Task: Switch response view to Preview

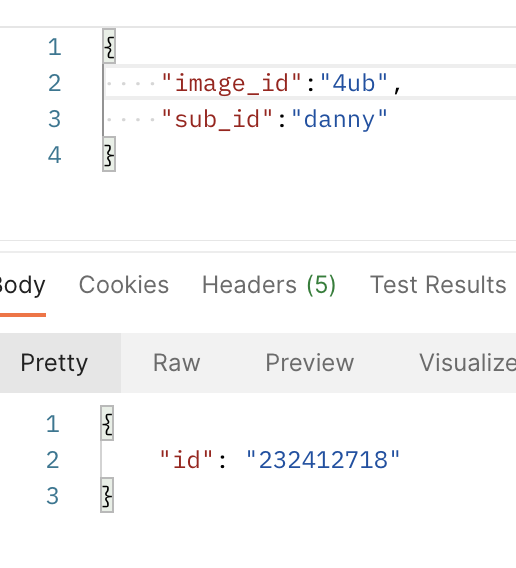Action: [310, 363]
